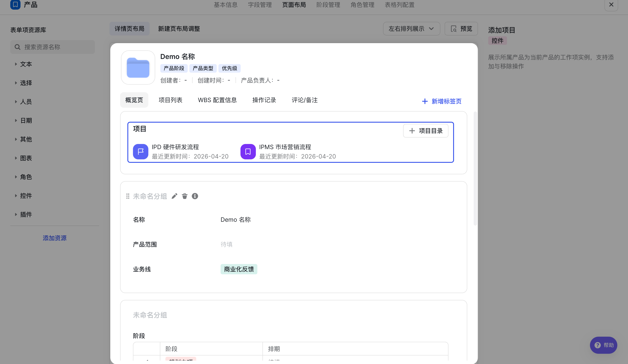This screenshot has width=628, height=364.
Task: Click the preview document icon in 预览 button
Action: pyautogui.click(x=454, y=29)
